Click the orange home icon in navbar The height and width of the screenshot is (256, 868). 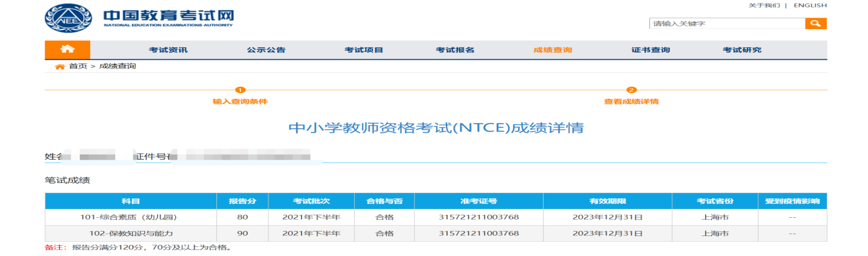coord(67,50)
